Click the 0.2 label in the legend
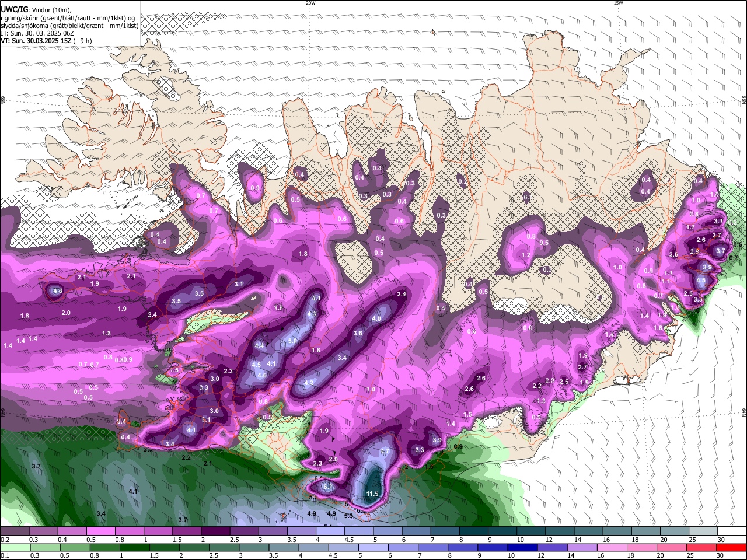This screenshot has height=560, width=747. tap(5, 540)
